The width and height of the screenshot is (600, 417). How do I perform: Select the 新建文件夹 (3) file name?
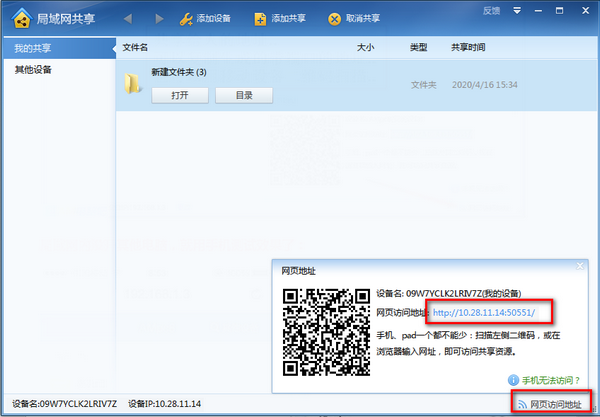pyautogui.click(x=179, y=72)
